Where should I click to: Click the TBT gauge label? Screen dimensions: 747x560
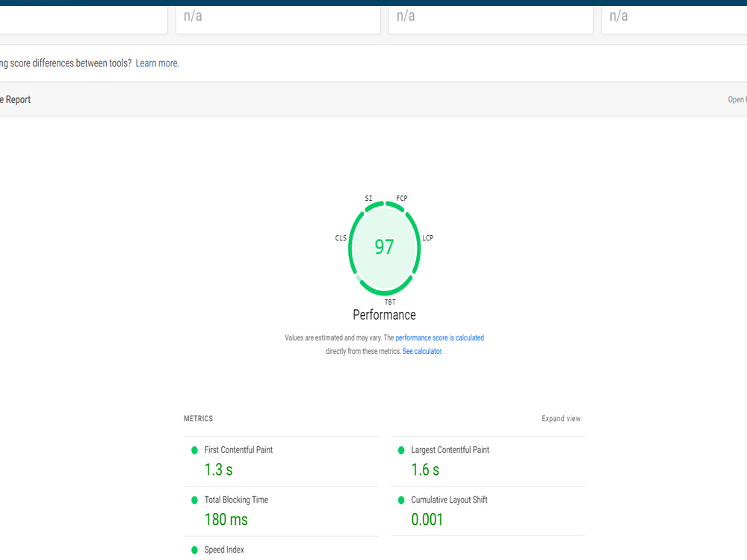coord(390,302)
